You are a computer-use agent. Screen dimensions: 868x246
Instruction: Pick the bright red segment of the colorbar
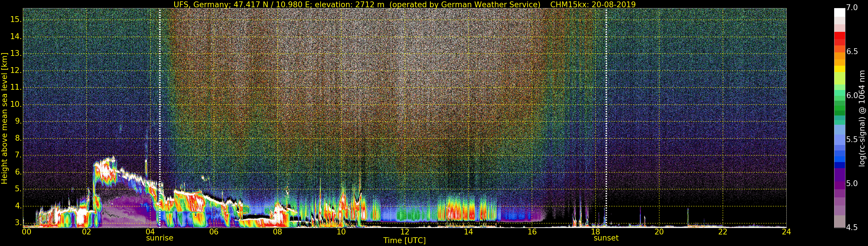tap(839, 36)
